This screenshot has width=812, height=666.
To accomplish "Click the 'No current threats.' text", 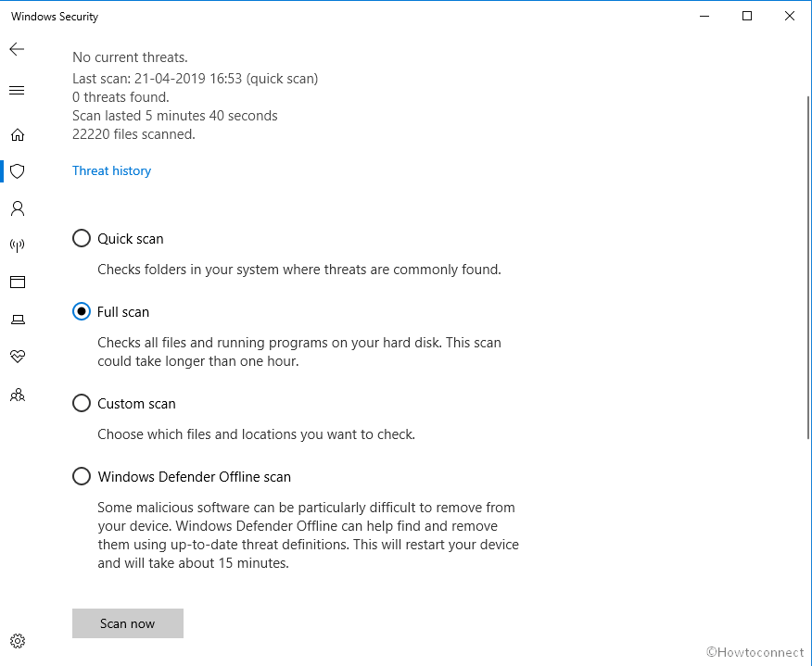I will [130, 57].
